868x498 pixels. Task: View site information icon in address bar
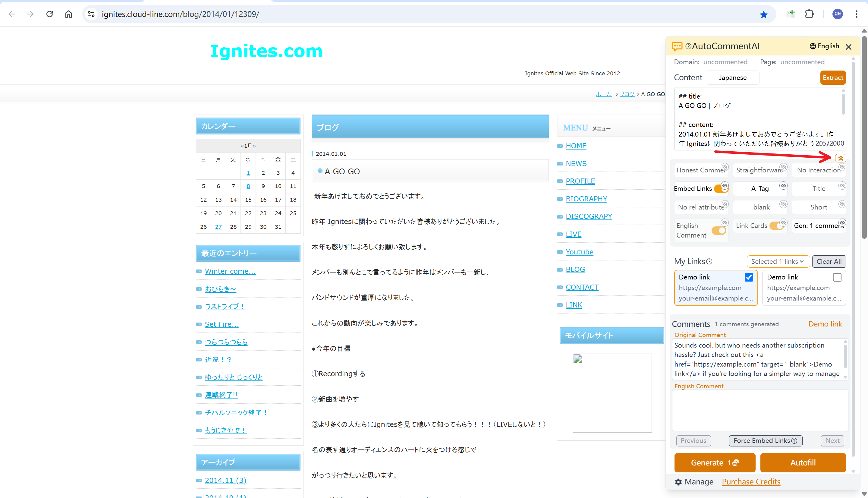(x=91, y=14)
